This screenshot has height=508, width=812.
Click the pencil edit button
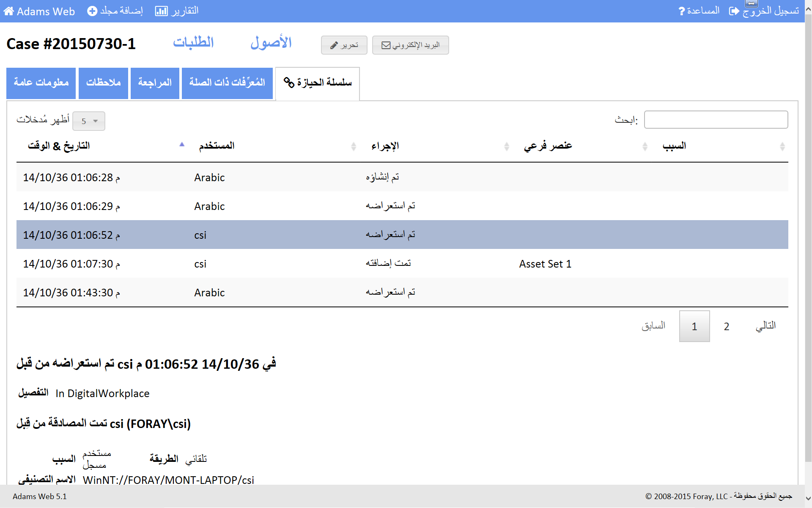click(x=344, y=45)
